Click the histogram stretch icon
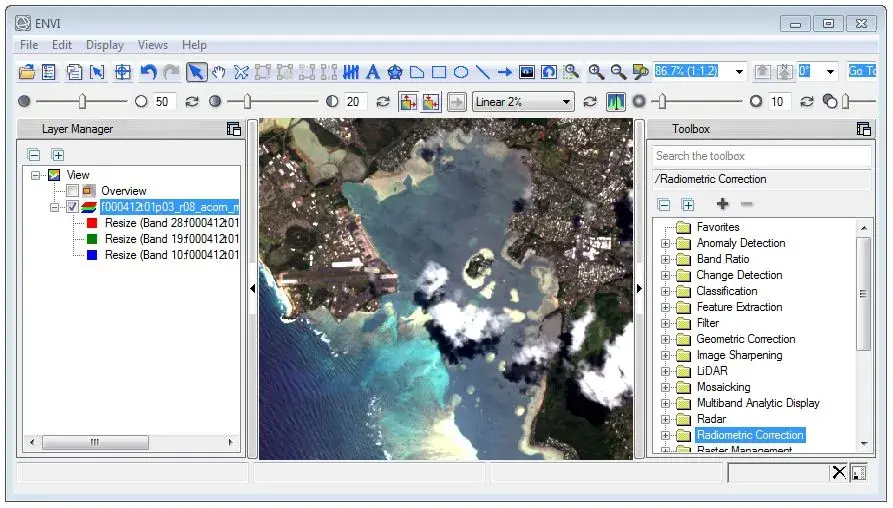This screenshot has width=893, height=508. pyautogui.click(x=616, y=102)
